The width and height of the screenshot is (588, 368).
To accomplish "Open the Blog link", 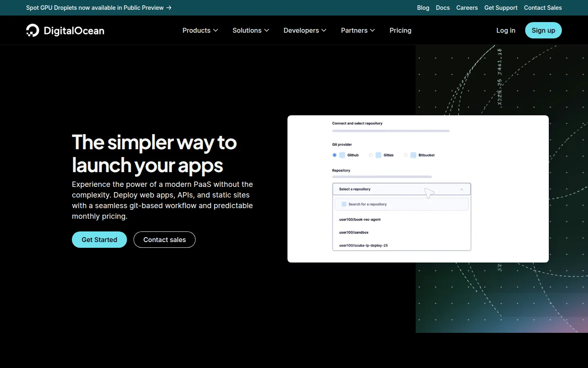I will [423, 8].
